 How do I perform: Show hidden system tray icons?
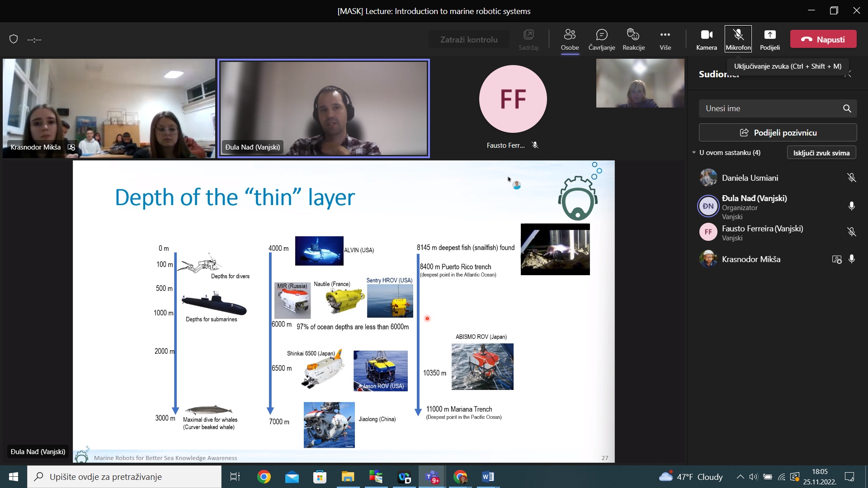pyautogui.click(x=740, y=477)
